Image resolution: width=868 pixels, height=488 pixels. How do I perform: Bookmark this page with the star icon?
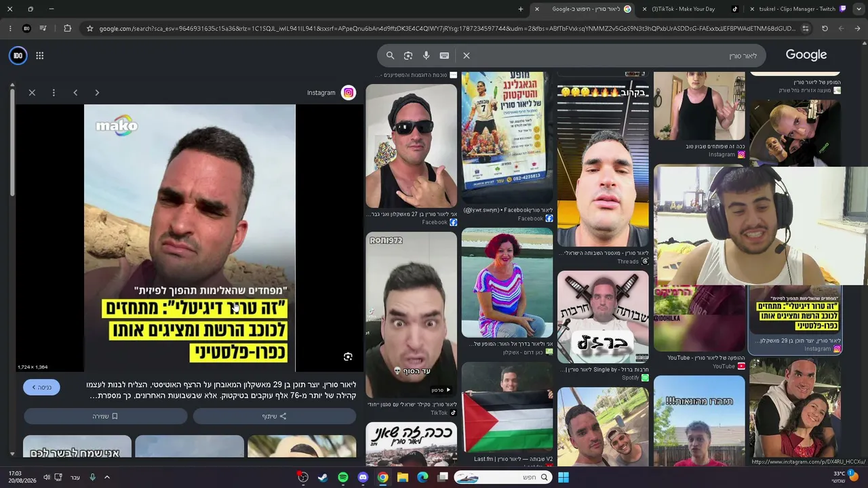[x=90, y=28]
